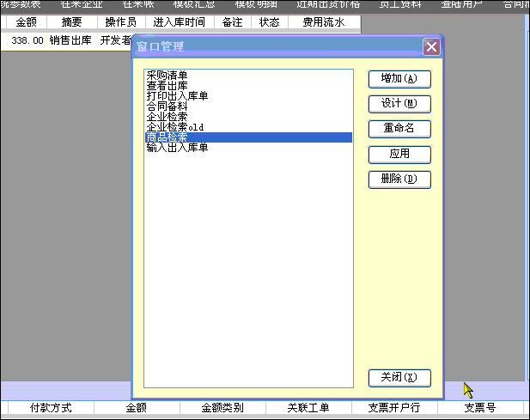The height and width of the screenshot is (420, 530).
Task: Close the 窗口管理 dialog via the title bar X
Action: [x=431, y=46]
